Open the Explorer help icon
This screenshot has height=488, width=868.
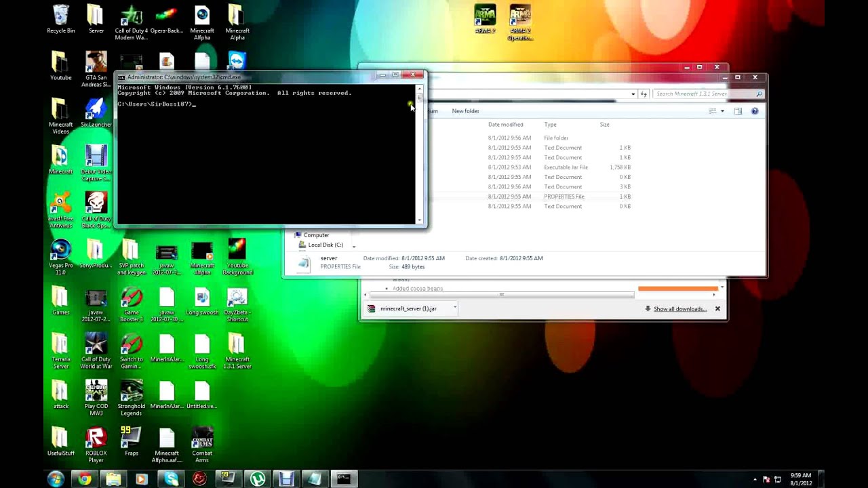(x=754, y=111)
